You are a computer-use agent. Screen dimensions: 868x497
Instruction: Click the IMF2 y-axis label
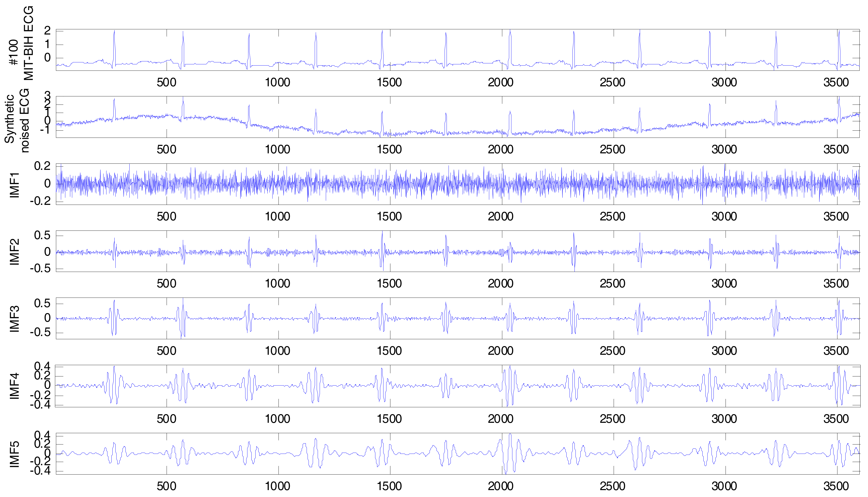[x=14, y=252]
